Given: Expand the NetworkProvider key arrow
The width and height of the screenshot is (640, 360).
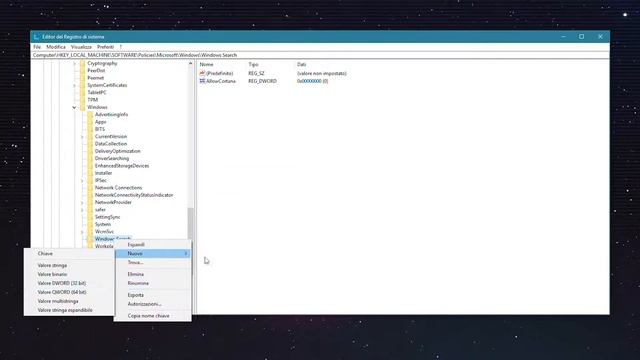Looking at the screenshot, I should 82,202.
